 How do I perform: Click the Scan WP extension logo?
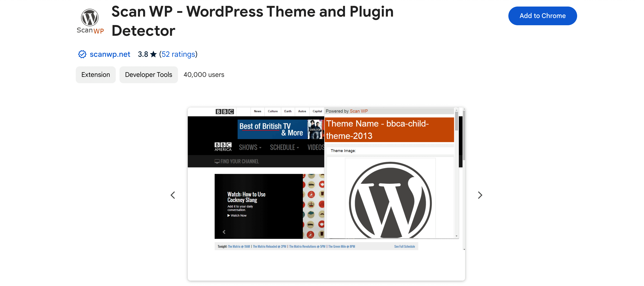click(x=90, y=21)
